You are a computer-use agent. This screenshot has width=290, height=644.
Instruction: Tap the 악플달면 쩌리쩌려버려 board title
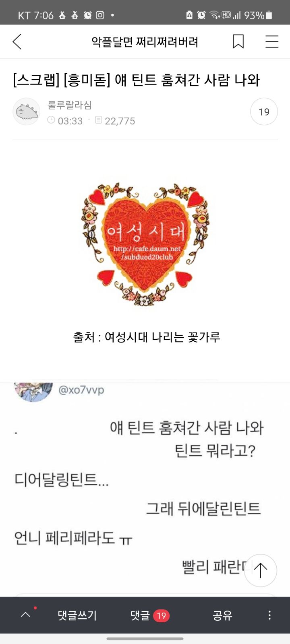coord(145,42)
